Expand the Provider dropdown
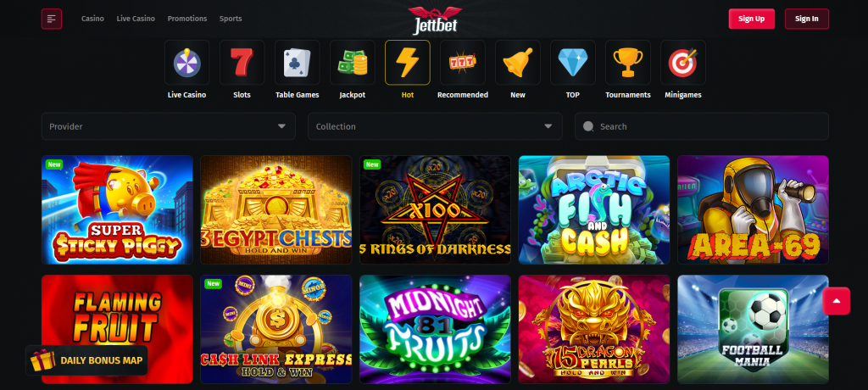 pos(169,126)
